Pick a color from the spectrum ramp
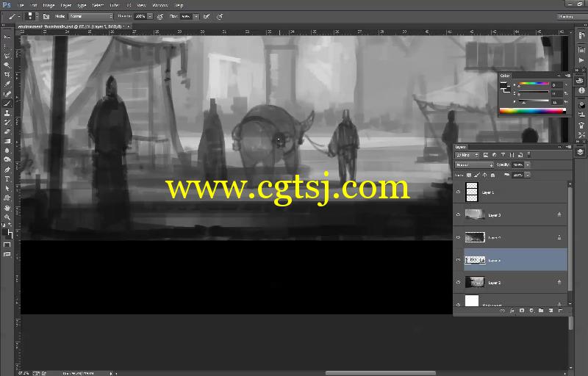 [x=532, y=111]
